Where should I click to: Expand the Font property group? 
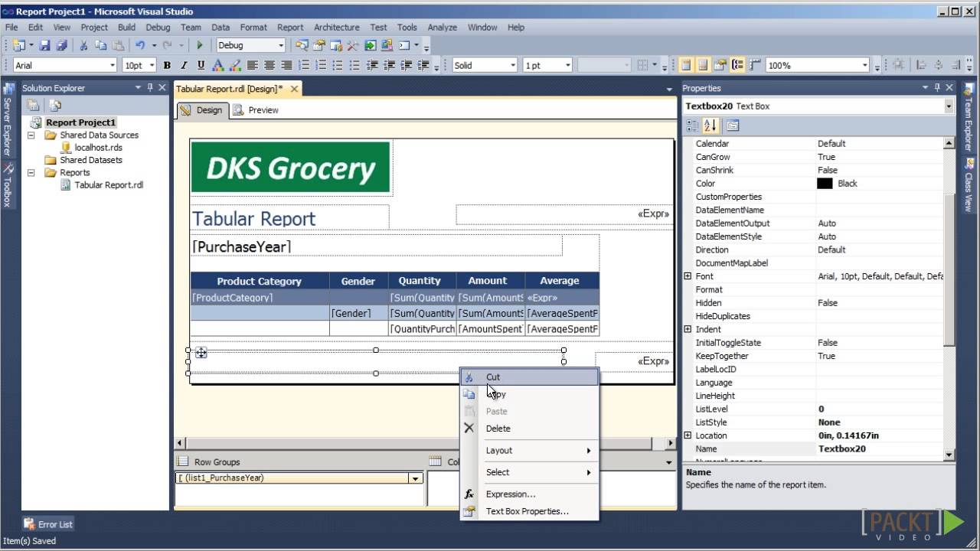(688, 276)
